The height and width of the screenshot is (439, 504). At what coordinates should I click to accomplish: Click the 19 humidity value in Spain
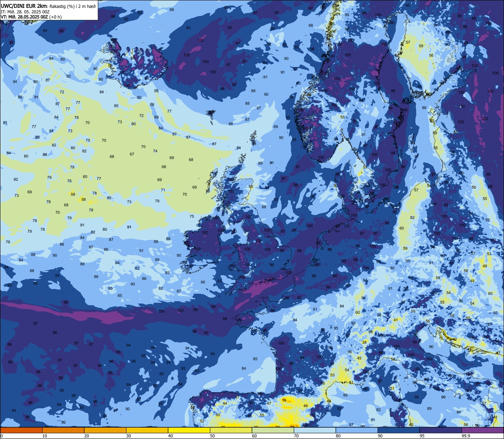pyautogui.click(x=284, y=400)
